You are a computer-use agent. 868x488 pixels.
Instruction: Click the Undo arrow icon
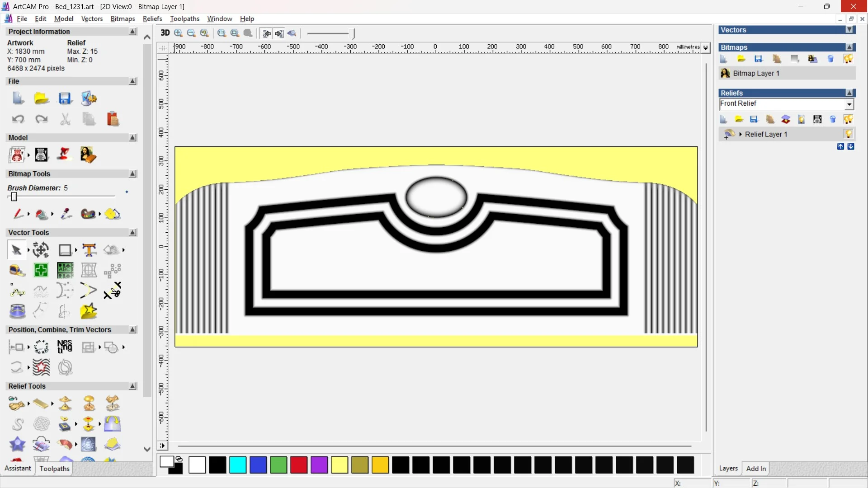[x=18, y=119]
